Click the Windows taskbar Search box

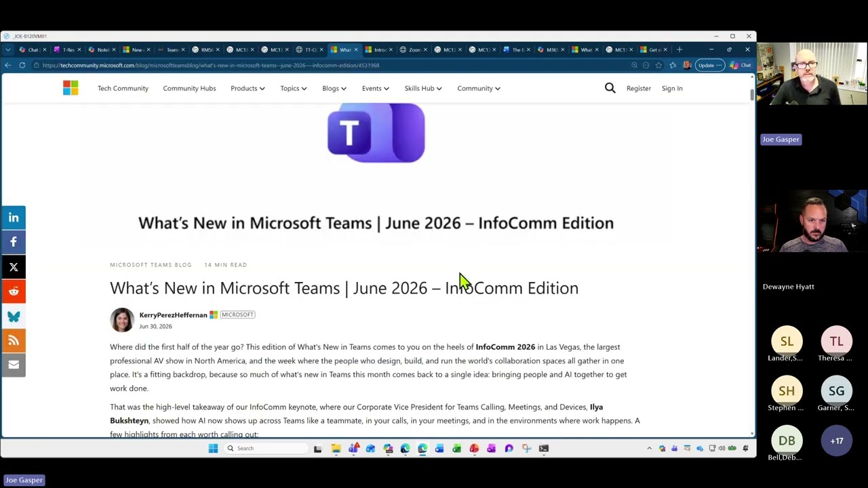267,448
